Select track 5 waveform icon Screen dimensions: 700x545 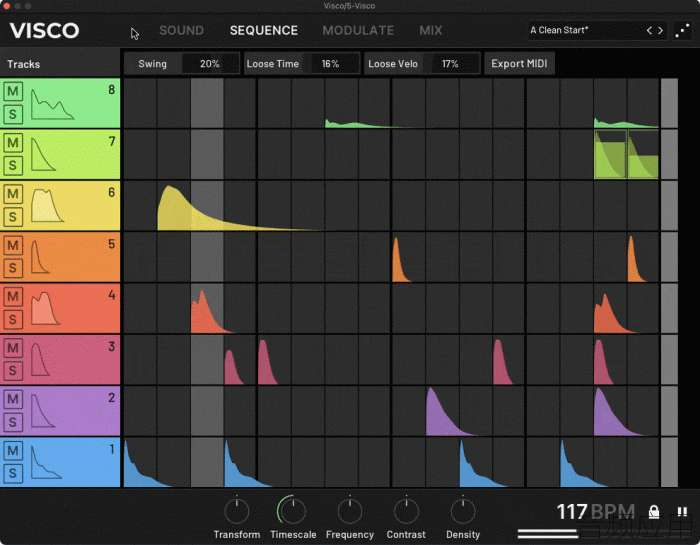[40, 257]
